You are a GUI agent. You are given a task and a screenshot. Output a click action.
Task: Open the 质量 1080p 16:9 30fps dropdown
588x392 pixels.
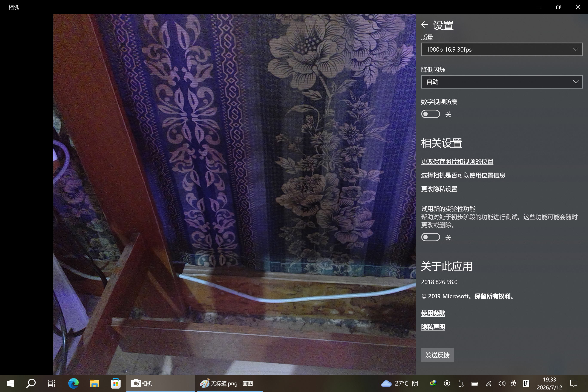pyautogui.click(x=502, y=49)
